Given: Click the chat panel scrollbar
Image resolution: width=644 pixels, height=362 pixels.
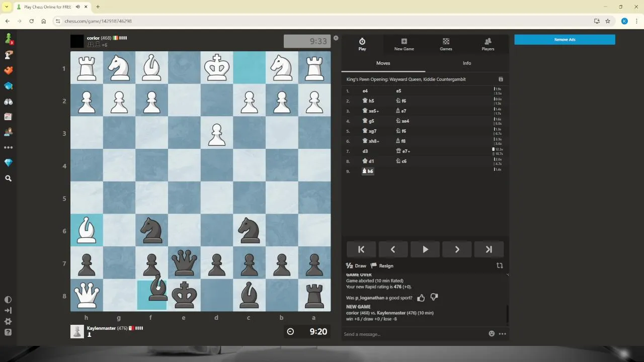Looking at the screenshot, I should click(x=507, y=314).
